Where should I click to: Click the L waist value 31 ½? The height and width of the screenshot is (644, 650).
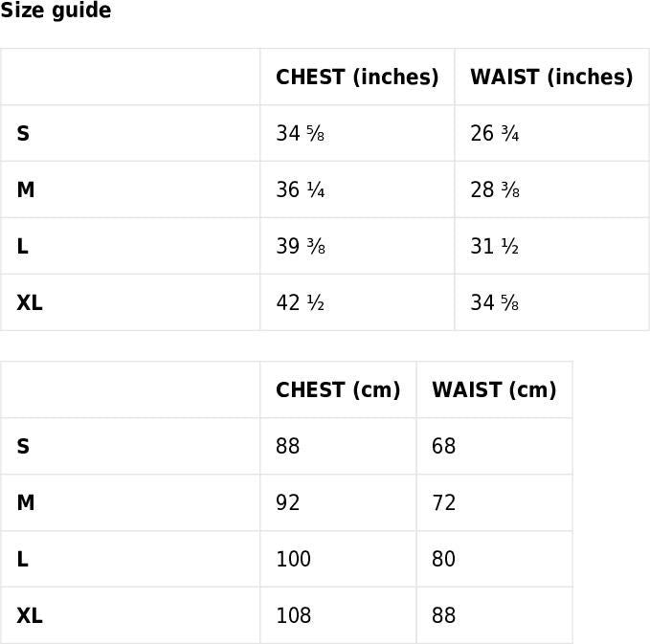(x=494, y=246)
